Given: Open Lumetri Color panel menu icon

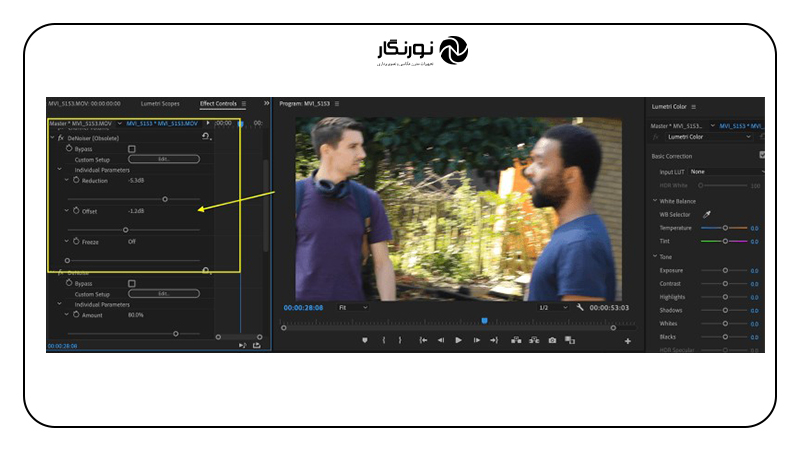Looking at the screenshot, I should click(x=693, y=107).
